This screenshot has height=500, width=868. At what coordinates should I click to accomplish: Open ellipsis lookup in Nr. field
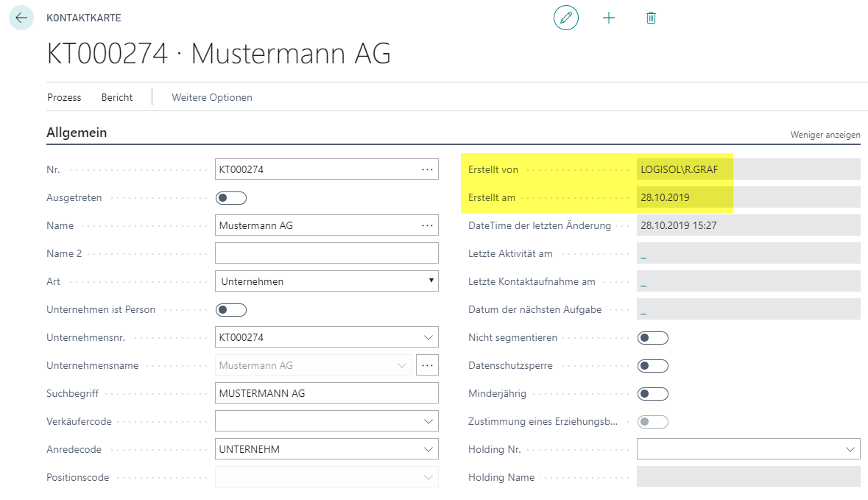[x=427, y=169]
